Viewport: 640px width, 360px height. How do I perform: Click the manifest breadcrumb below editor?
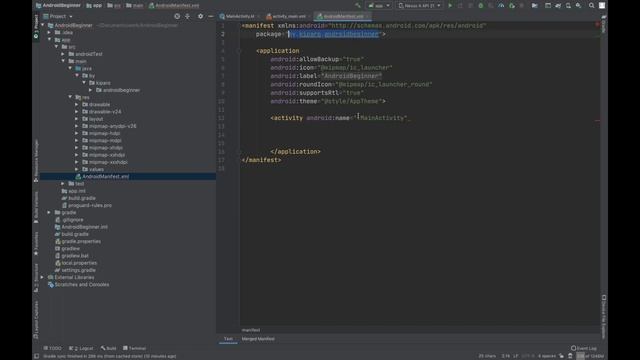coord(251,330)
